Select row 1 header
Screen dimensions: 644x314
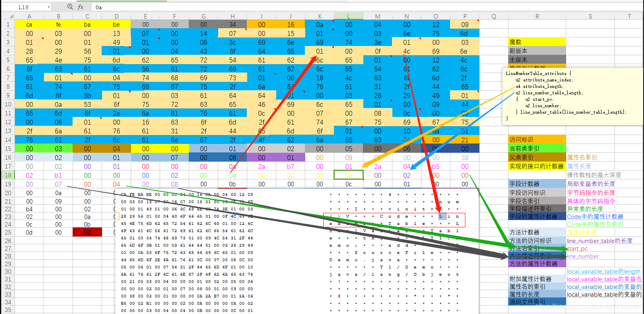tap(8, 24)
